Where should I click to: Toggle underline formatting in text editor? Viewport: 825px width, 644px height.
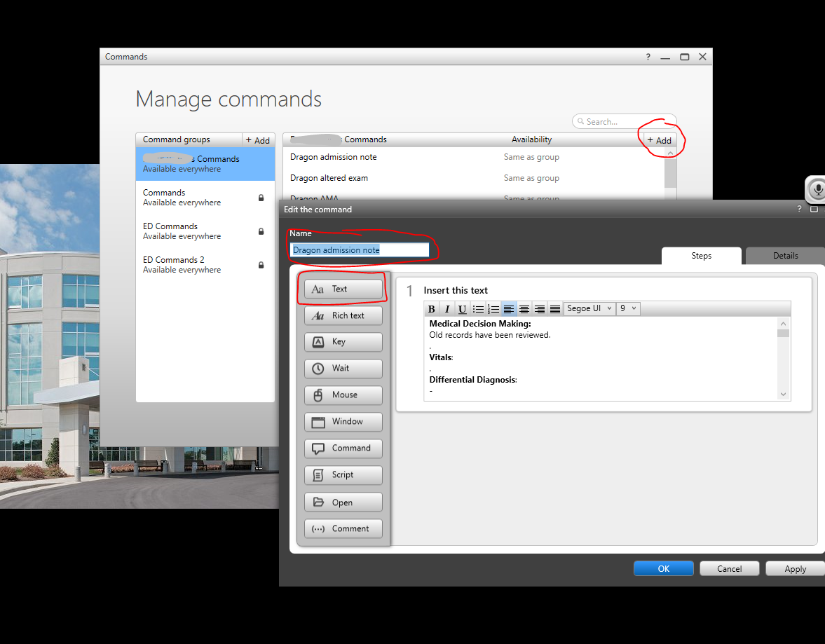463,309
